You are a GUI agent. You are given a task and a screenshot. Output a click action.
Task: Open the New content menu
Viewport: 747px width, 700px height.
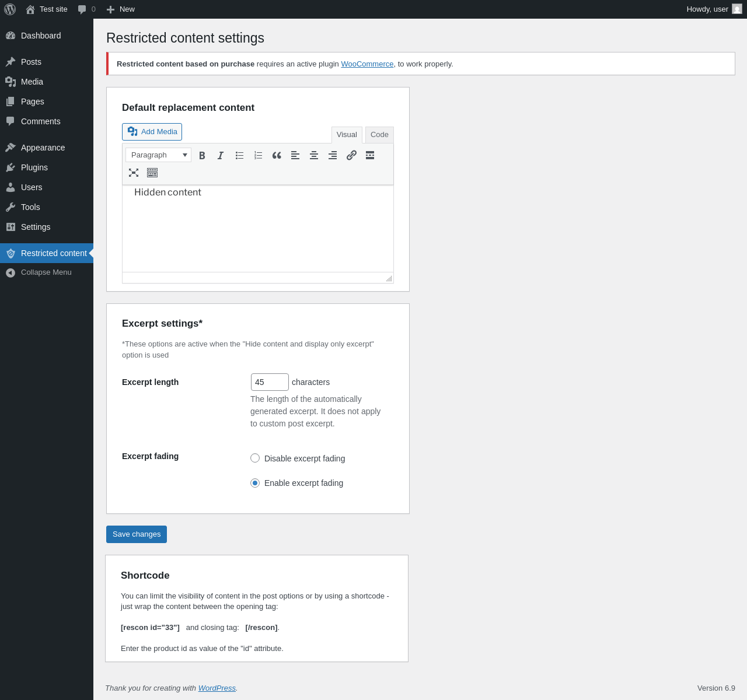[121, 9]
